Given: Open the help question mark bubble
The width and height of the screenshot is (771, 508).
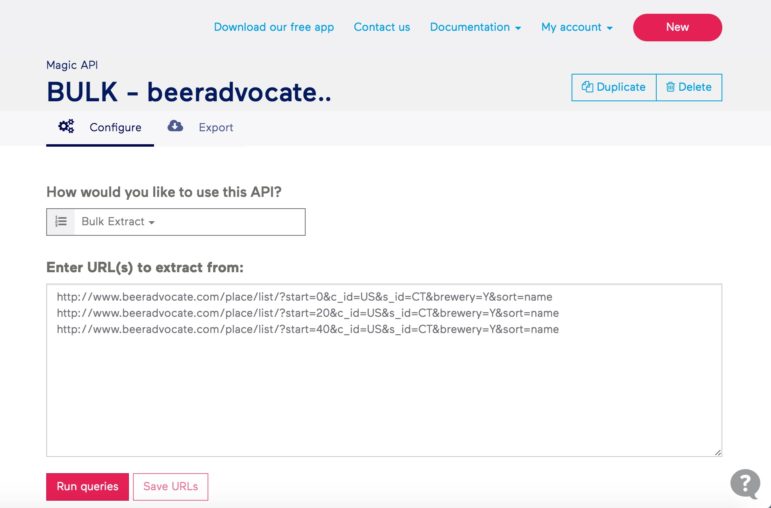Looking at the screenshot, I should 745,483.
